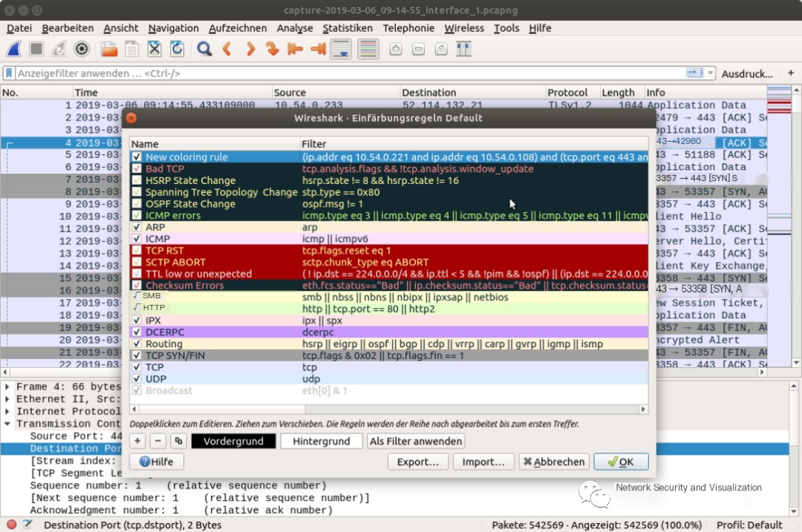This screenshot has height=532, width=802.
Task: Open the Bearbeiten menu
Action: pyautogui.click(x=68, y=28)
